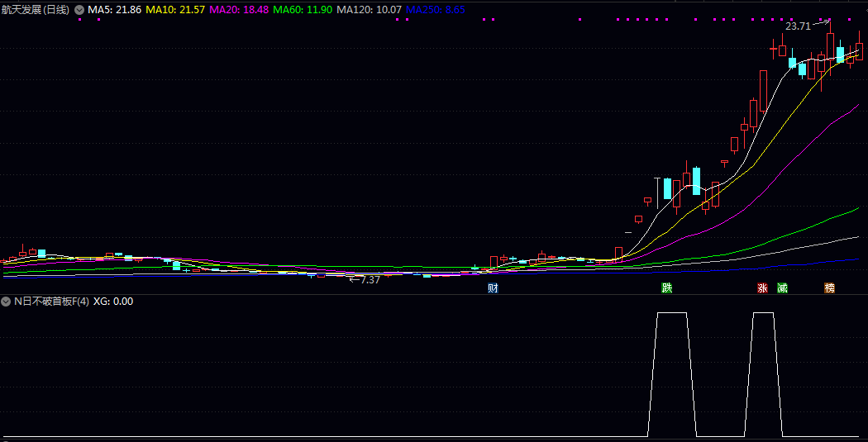Image resolution: width=868 pixels, height=442 pixels.
Task: Click the 财 event marker icon
Action: tap(493, 288)
